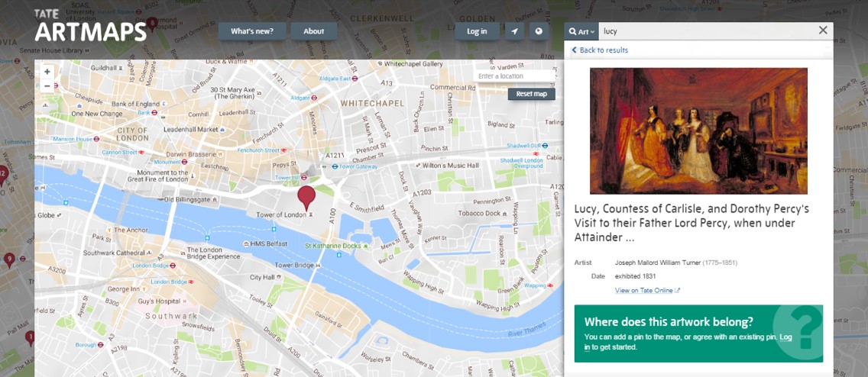868x377 pixels.
Task: Click the WHITECHAPEL district label
Action: tap(372, 103)
